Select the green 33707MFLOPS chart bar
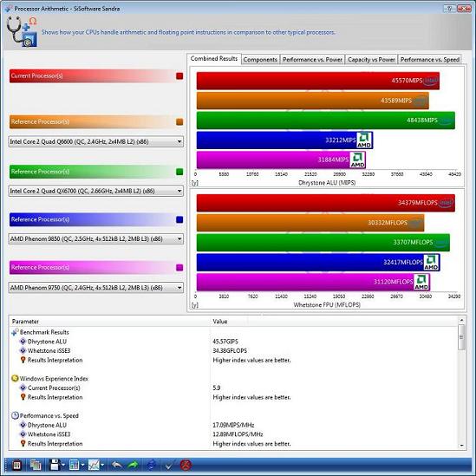 tap(323, 242)
